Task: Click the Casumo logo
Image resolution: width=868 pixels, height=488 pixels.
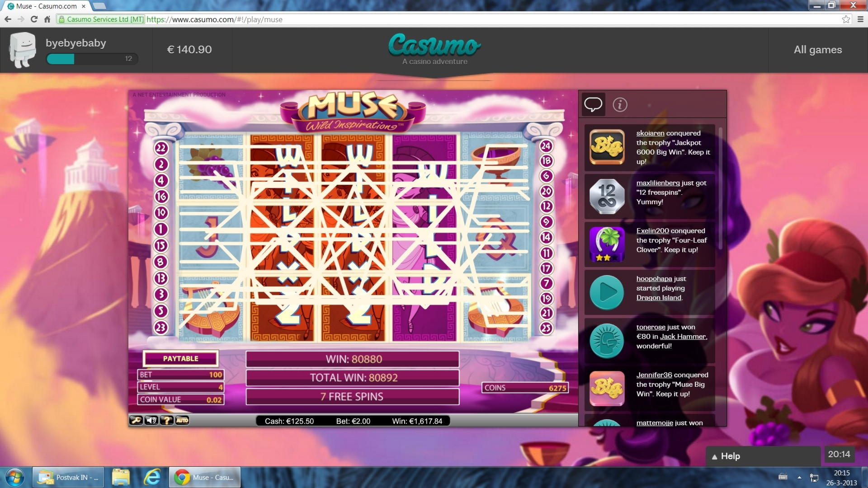Action: pyautogui.click(x=434, y=45)
